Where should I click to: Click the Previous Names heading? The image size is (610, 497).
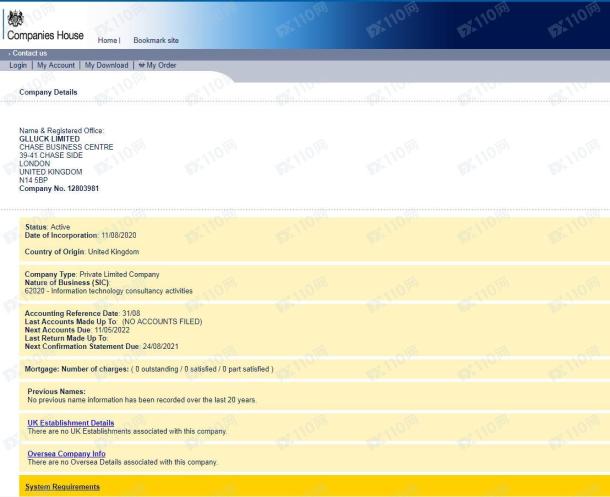(x=56, y=391)
